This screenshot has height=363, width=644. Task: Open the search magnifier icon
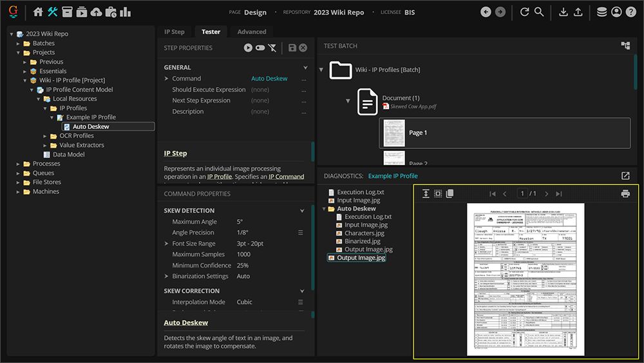(x=539, y=12)
